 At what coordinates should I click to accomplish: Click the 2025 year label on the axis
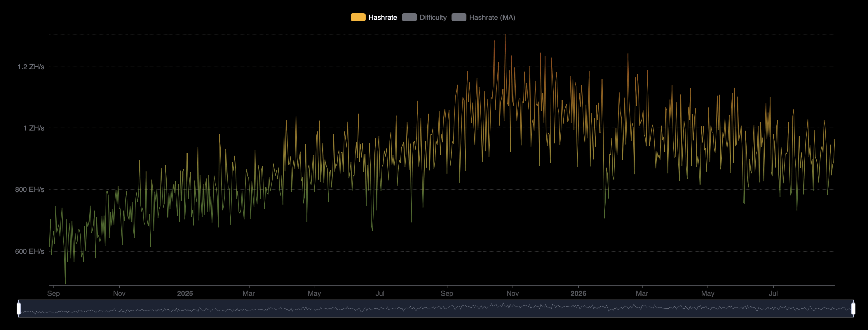tap(185, 294)
